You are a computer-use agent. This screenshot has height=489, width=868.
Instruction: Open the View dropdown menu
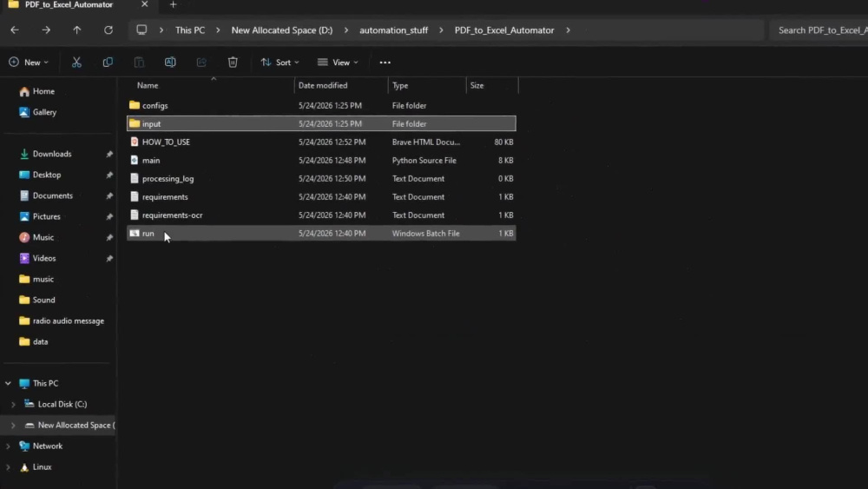coord(338,62)
